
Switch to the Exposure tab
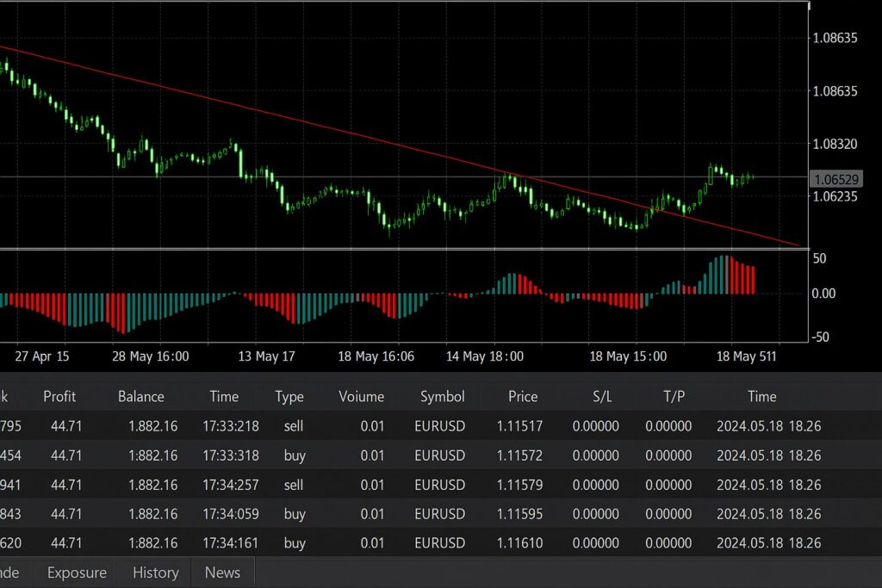77,573
